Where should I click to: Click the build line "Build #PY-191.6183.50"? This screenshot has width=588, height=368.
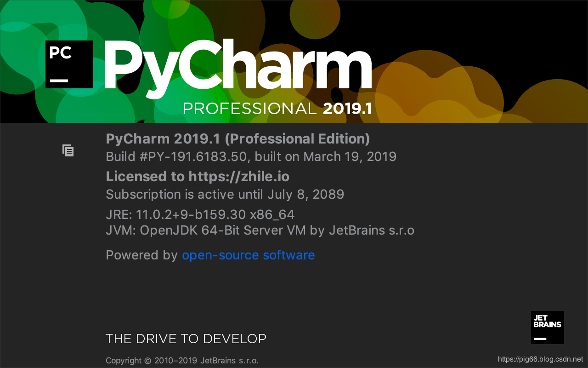click(176, 157)
